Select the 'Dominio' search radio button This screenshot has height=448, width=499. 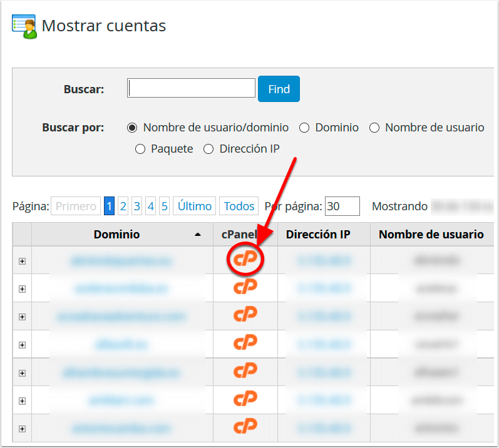coord(304,128)
